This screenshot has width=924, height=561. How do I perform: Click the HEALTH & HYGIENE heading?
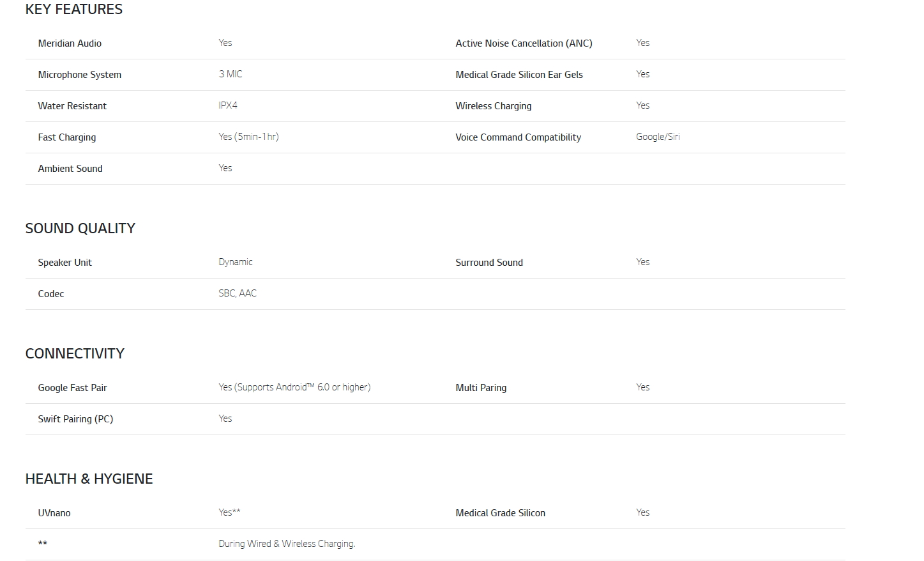[x=89, y=479]
